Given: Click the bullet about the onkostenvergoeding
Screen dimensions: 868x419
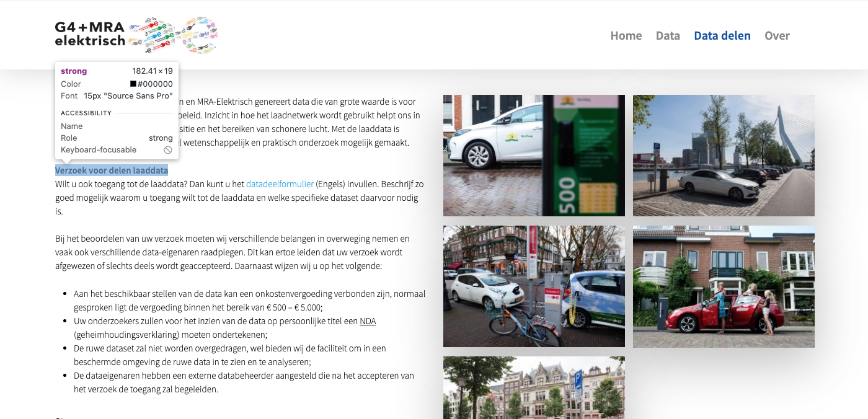Looking at the screenshot, I should [x=249, y=300].
